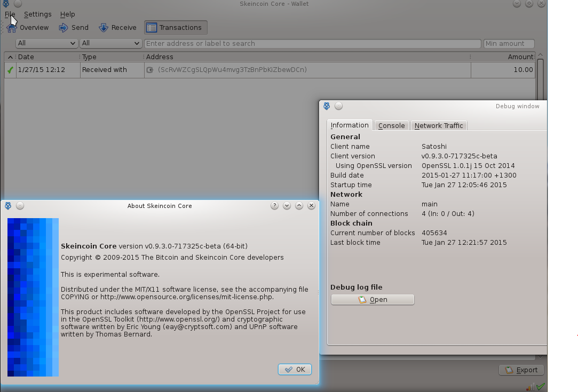Open the File menu
Image resolution: width=578 pixels, height=392 pixels.
pyautogui.click(x=10, y=14)
